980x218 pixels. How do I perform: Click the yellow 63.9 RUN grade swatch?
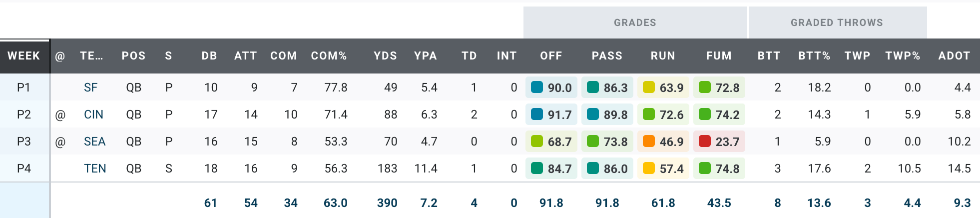[x=649, y=87]
